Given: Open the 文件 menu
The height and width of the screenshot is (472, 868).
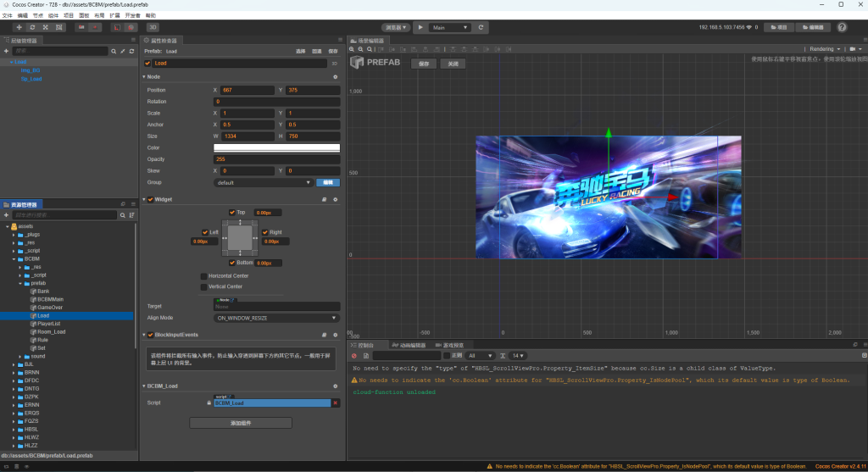Looking at the screenshot, I should click(x=7, y=15).
